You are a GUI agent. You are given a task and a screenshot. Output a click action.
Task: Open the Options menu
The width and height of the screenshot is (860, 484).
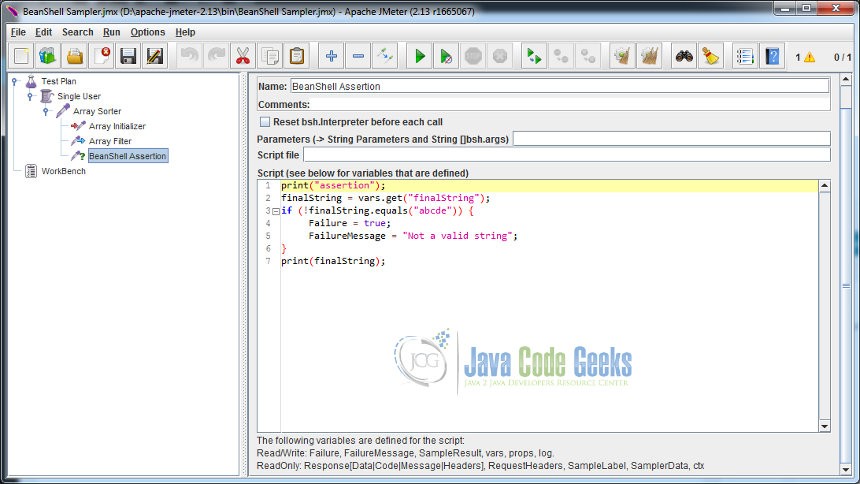point(148,32)
